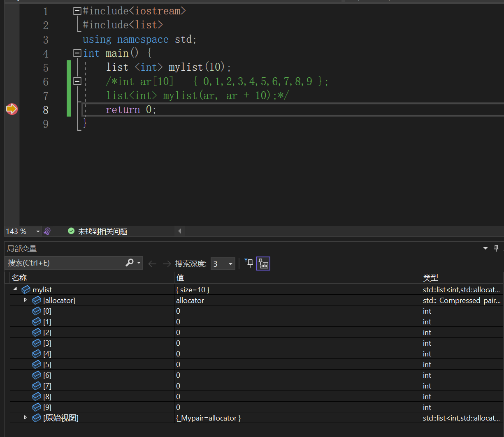This screenshot has height=437, width=504.
Task: Click the 'return' keyword on line 8
Action: 123,110
